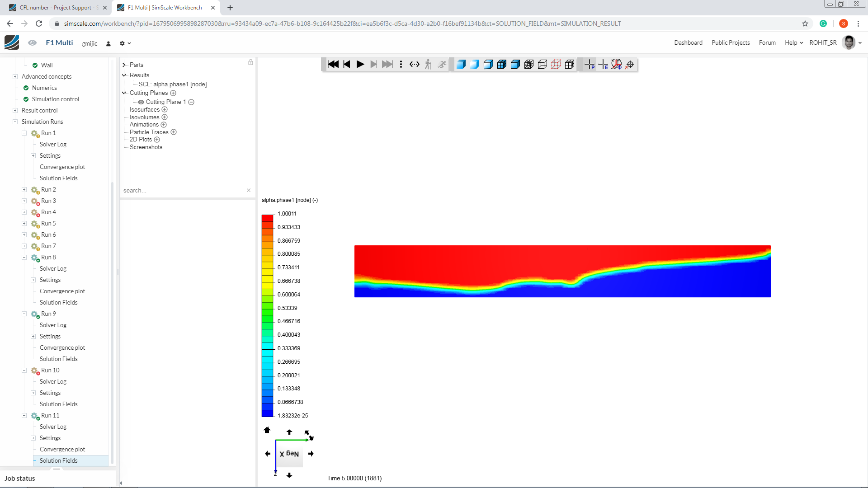Expand the Parts section in results panel

[123, 65]
